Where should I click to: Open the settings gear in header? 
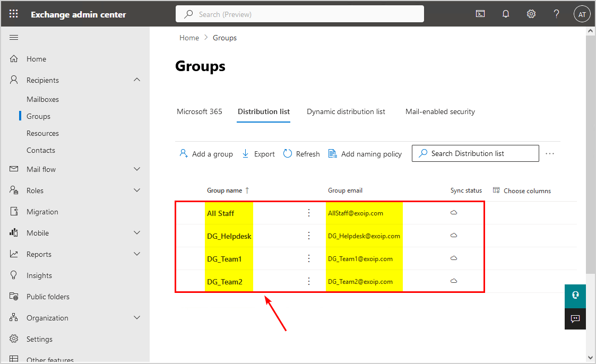click(531, 14)
